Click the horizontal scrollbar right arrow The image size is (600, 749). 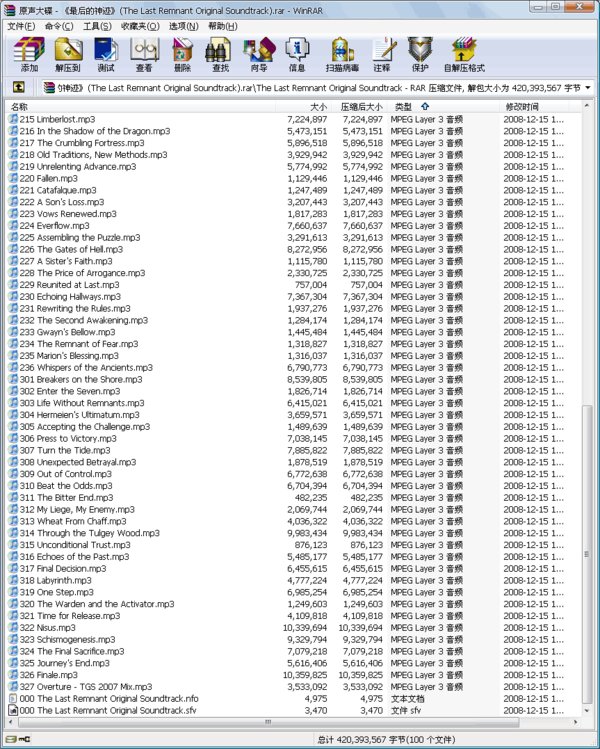tap(575, 722)
